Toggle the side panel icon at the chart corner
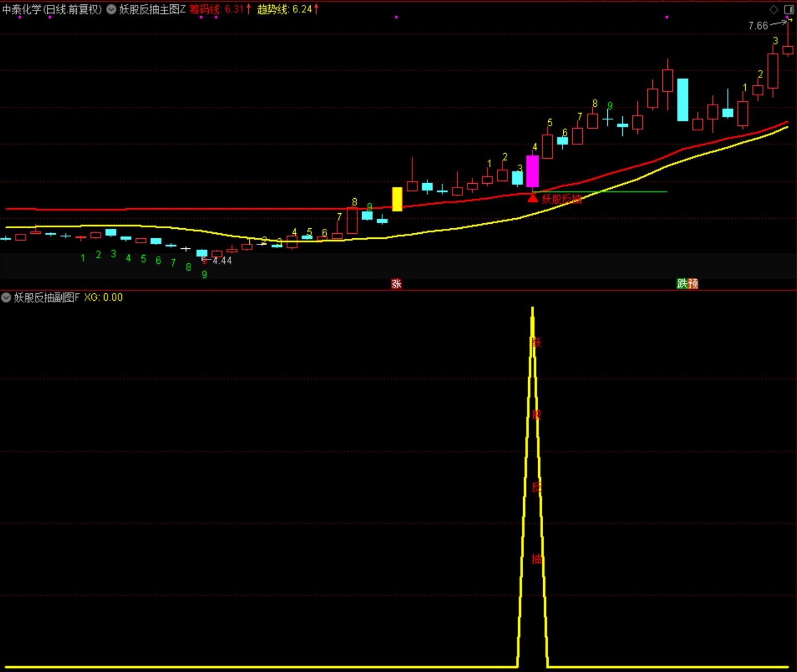The image size is (797, 672). [789, 9]
